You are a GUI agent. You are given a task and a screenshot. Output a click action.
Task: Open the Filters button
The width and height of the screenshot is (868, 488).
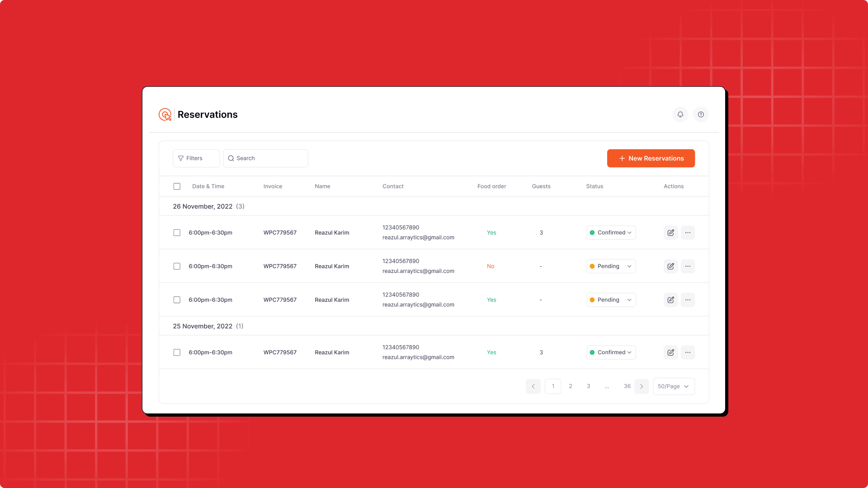tap(196, 158)
